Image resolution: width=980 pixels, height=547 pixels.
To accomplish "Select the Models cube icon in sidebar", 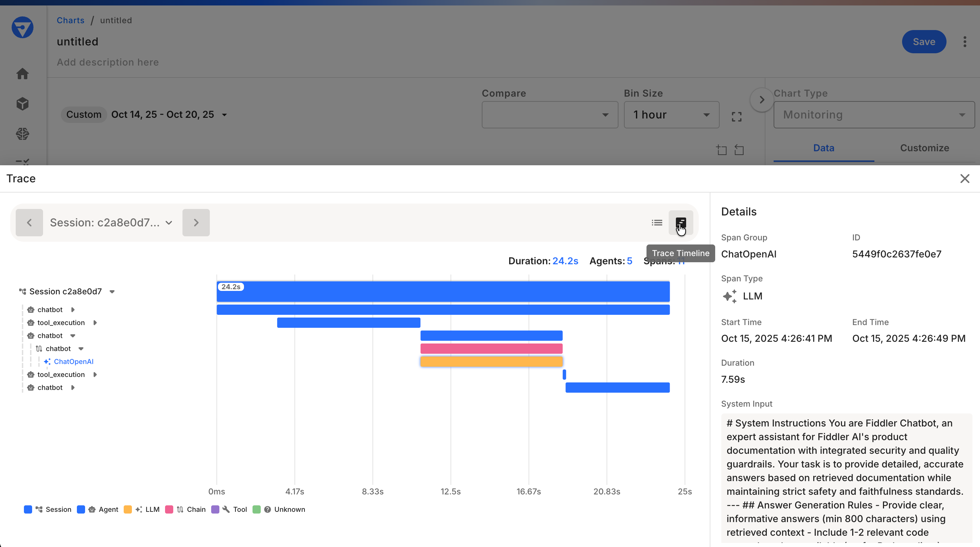I will [x=23, y=104].
